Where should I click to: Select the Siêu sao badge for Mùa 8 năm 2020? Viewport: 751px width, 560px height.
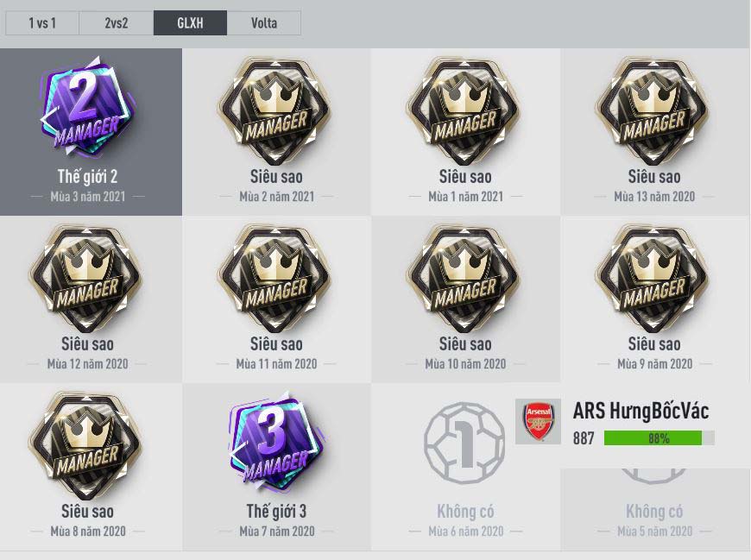tap(86, 446)
